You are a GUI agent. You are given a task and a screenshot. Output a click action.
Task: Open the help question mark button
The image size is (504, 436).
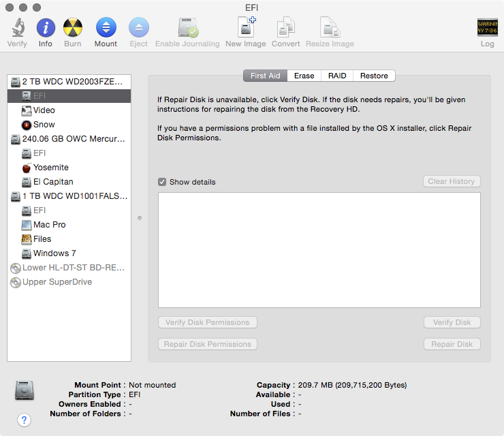(24, 420)
